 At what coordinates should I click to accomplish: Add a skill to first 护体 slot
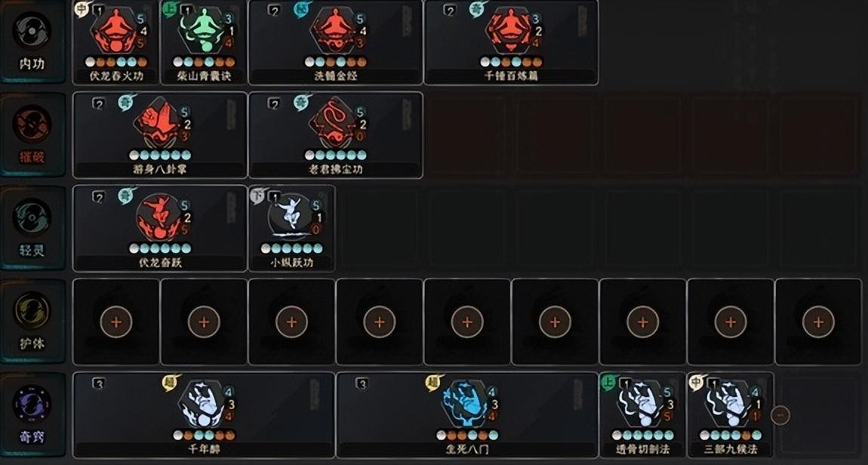click(x=116, y=322)
